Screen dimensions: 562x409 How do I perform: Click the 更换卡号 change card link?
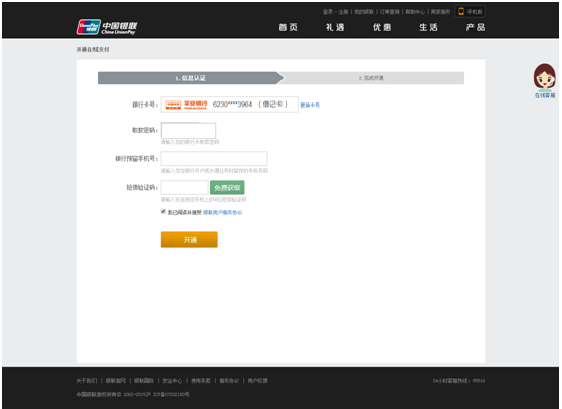(x=310, y=105)
